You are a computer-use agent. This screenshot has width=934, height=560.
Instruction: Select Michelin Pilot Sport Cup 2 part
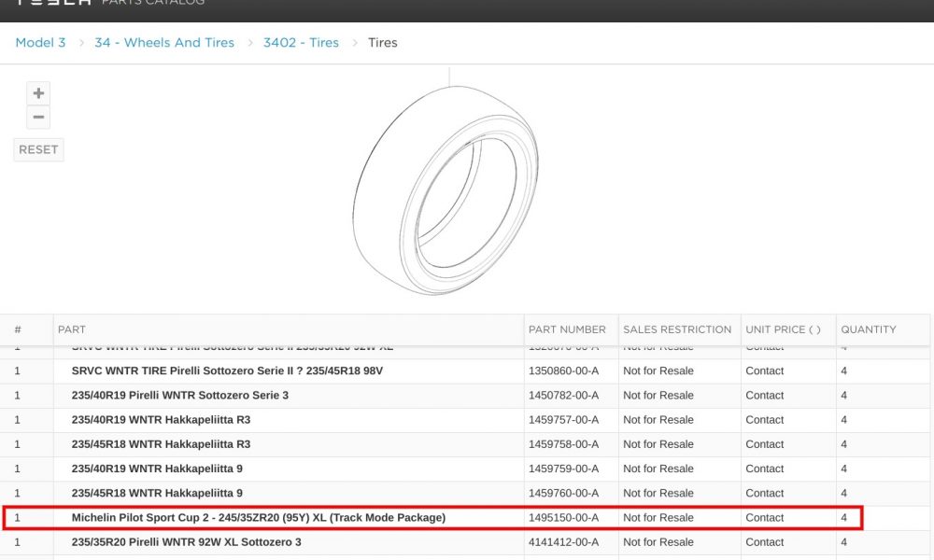pos(259,518)
